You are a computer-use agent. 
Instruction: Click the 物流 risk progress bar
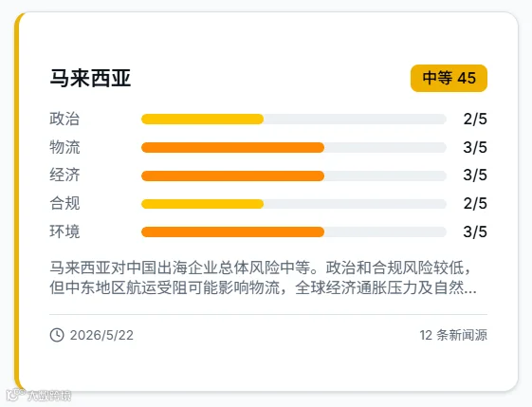pyautogui.click(x=293, y=148)
